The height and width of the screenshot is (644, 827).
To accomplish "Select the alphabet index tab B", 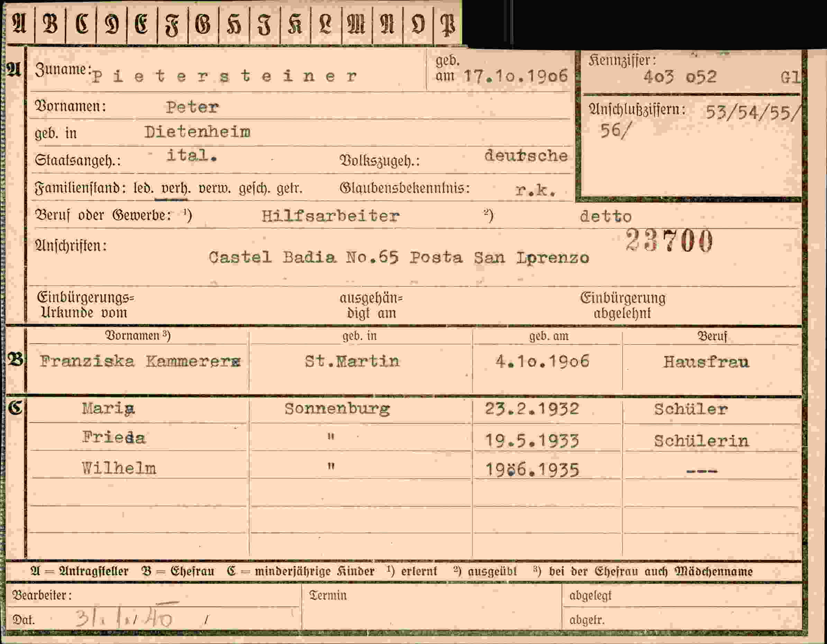I will (x=50, y=25).
